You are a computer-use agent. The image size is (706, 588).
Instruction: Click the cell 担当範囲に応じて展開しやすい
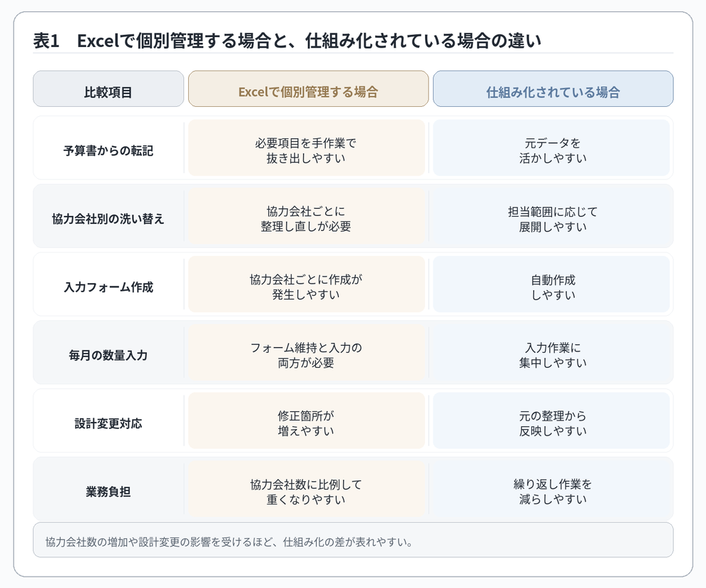tap(551, 216)
